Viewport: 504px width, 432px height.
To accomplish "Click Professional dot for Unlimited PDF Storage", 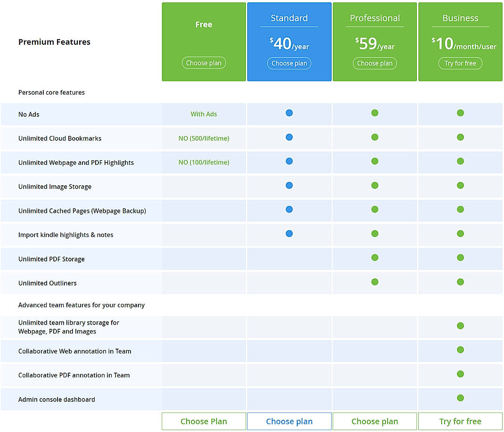I will pyautogui.click(x=375, y=258).
